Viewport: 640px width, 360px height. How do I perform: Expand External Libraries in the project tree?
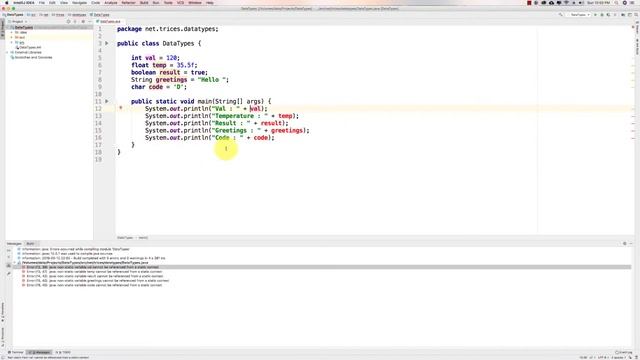(x=7, y=52)
